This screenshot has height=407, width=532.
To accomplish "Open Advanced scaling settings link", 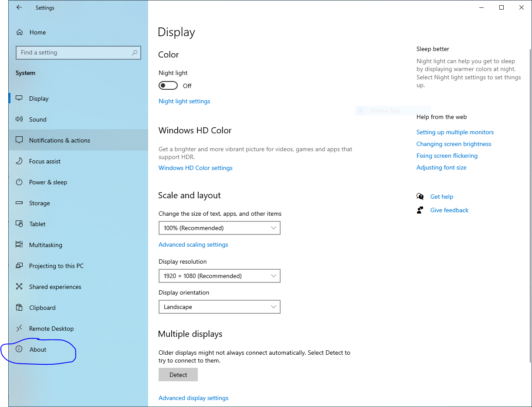I will [193, 244].
